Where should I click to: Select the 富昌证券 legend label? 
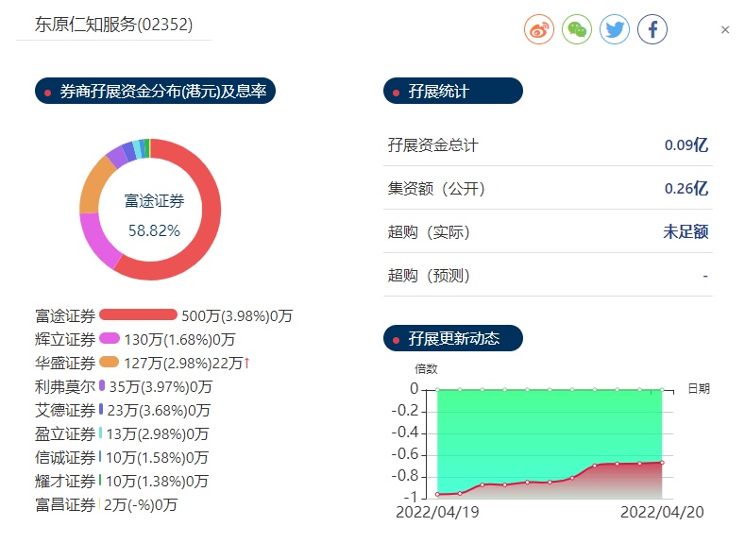coord(65,505)
